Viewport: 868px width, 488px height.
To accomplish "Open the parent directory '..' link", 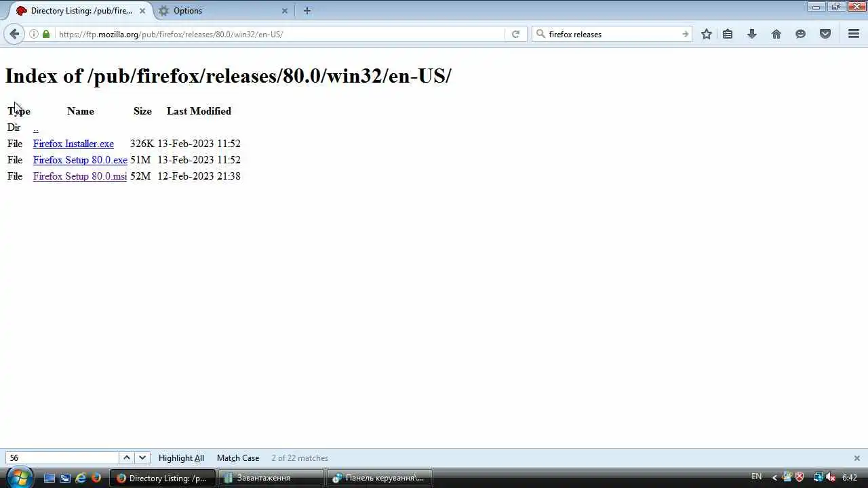I will coord(36,127).
